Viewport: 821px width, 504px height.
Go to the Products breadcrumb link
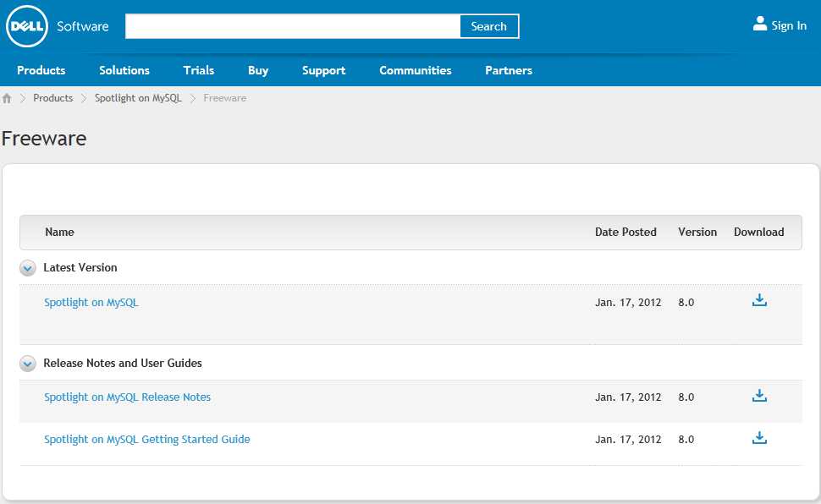(x=52, y=98)
